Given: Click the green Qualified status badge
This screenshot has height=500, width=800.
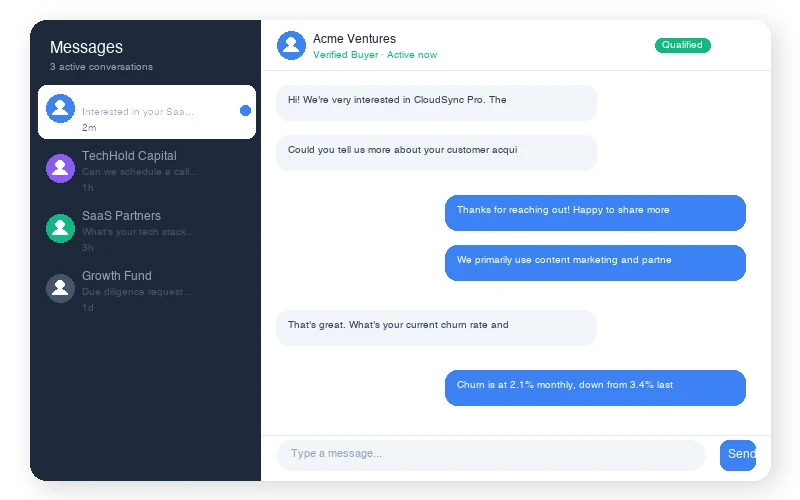Looking at the screenshot, I should click(682, 45).
